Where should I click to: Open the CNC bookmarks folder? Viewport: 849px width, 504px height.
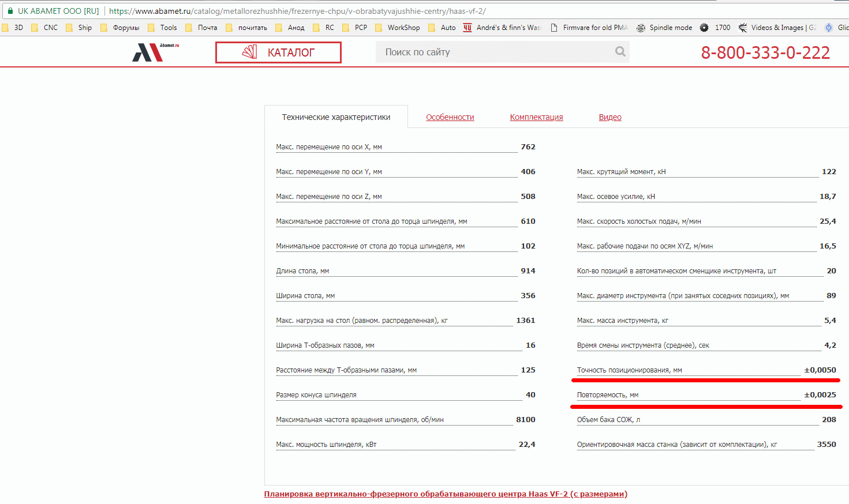click(x=45, y=28)
